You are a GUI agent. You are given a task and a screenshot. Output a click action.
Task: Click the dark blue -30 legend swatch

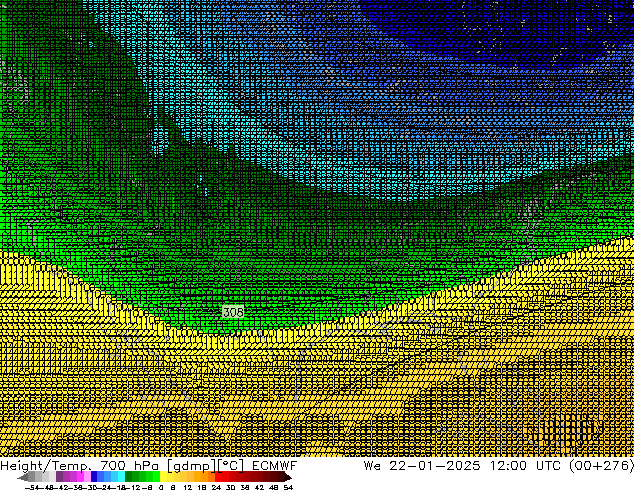click(x=94, y=476)
